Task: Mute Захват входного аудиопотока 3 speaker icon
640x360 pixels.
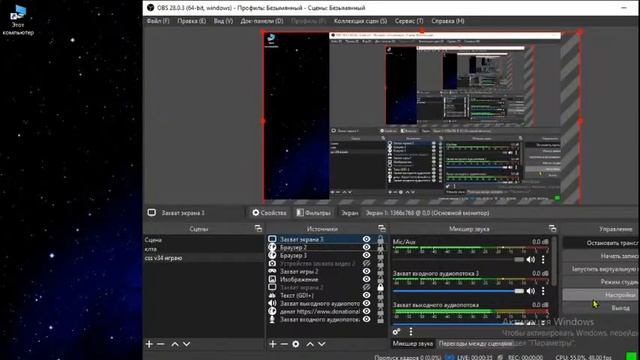Action: click(x=531, y=291)
